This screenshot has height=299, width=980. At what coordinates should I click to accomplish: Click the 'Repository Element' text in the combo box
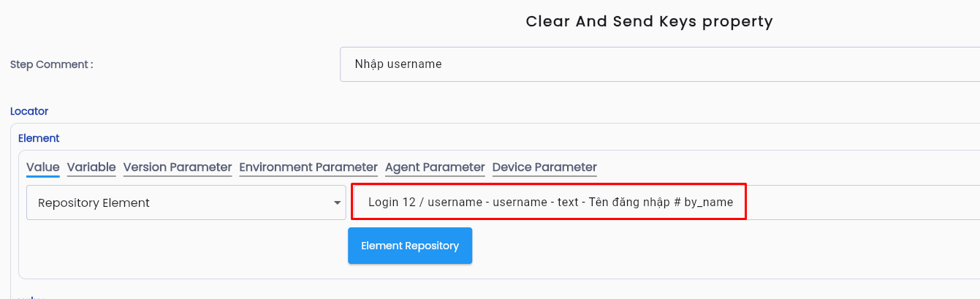coord(94,203)
